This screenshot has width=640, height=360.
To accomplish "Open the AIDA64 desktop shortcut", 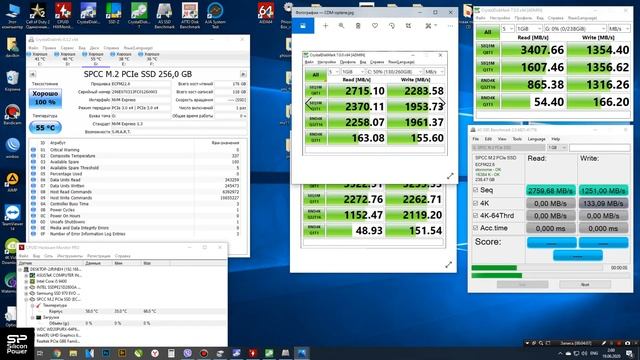I will click(x=266, y=13).
